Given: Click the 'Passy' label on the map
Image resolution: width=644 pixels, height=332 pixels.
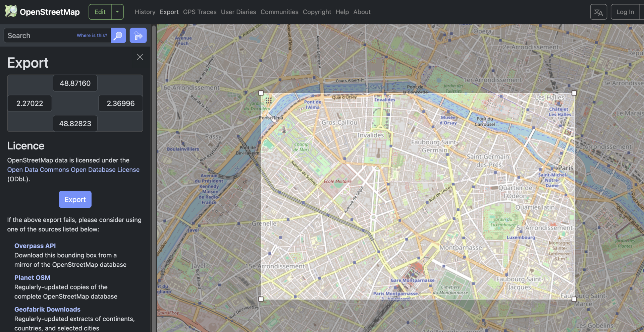Looking at the screenshot, I should pyautogui.click(x=213, y=136).
